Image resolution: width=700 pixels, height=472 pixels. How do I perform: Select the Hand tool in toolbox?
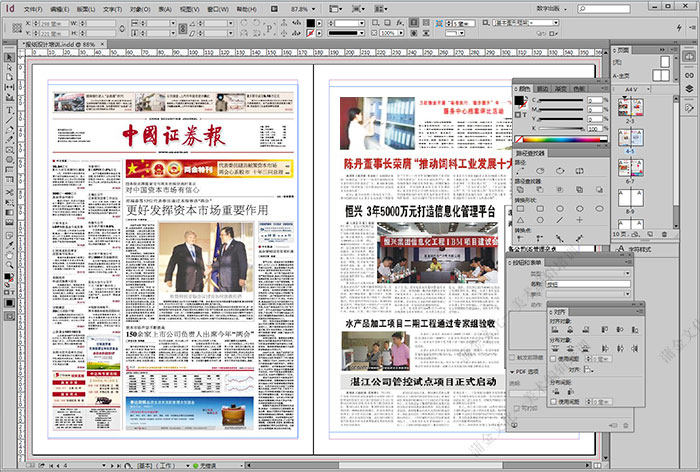pyautogui.click(x=9, y=255)
